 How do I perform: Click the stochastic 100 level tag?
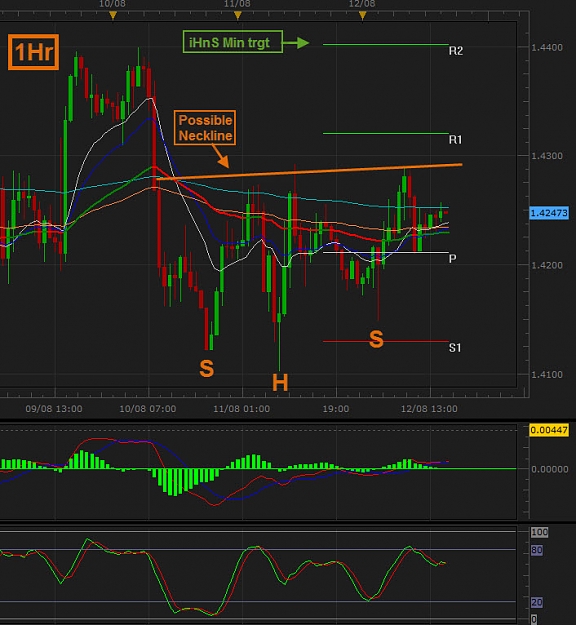click(539, 533)
